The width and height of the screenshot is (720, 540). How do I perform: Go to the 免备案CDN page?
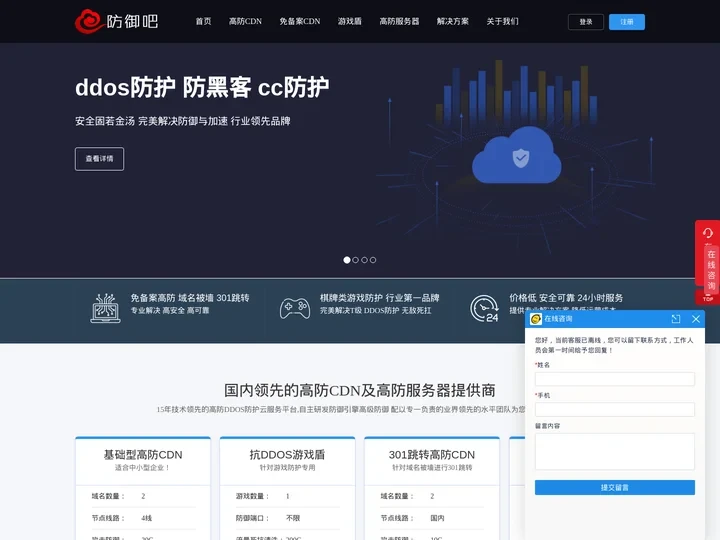click(300, 21)
